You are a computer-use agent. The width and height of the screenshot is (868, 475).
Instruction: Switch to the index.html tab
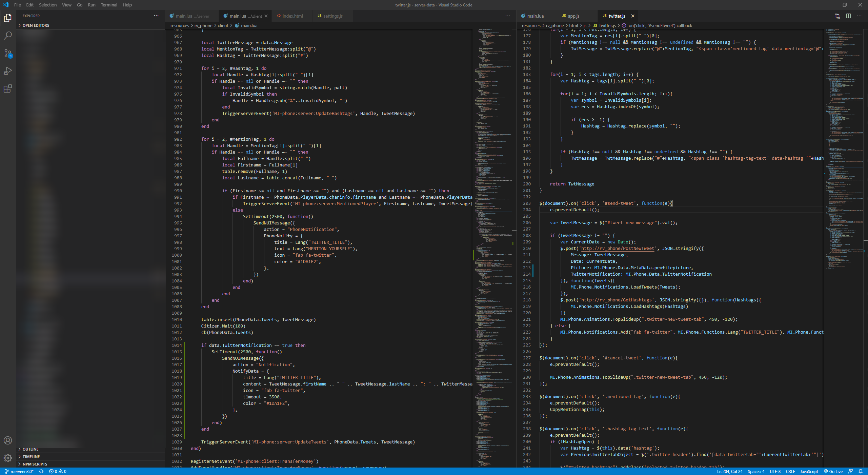pyautogui.click(x=292, y=16)
